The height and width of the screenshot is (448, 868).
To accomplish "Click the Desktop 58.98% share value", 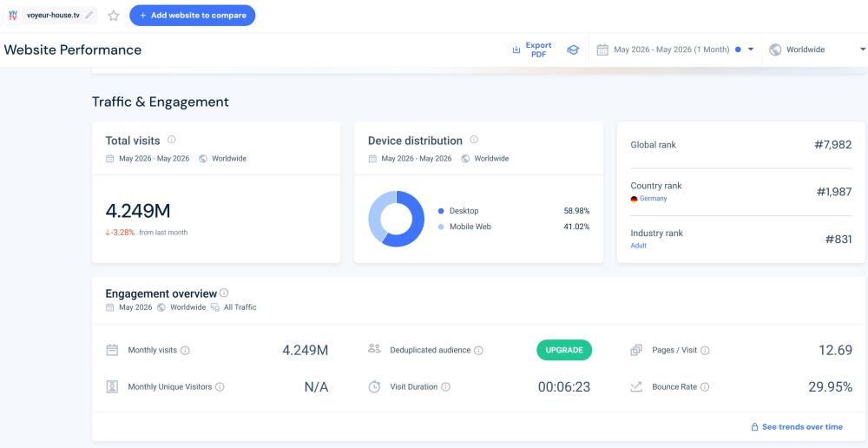I will coord(577,211).
